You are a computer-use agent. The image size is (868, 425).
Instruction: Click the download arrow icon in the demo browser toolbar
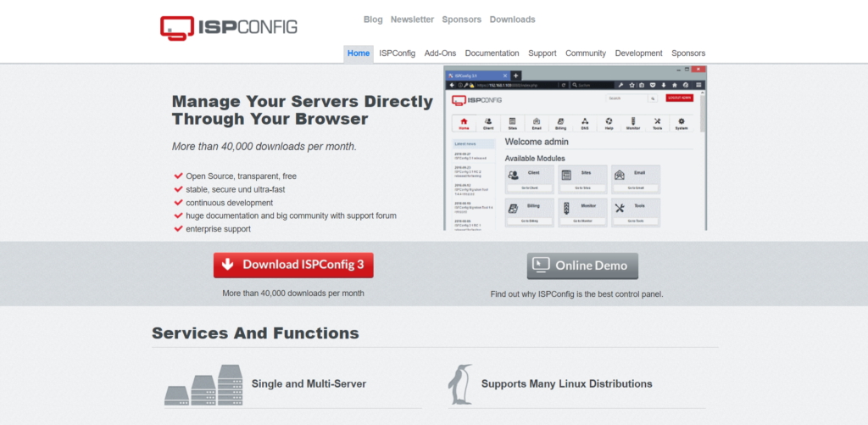click(x=663, y=85)
